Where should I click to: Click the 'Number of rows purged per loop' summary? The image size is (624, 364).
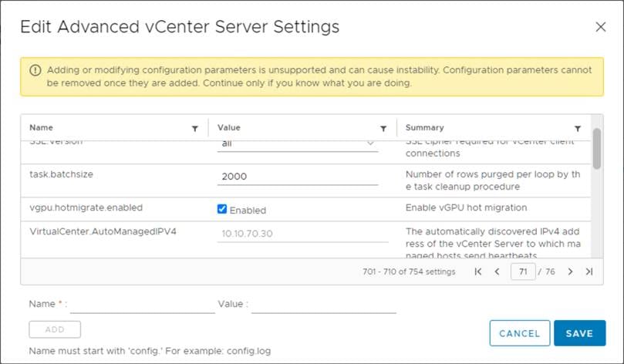click(493, 180)
